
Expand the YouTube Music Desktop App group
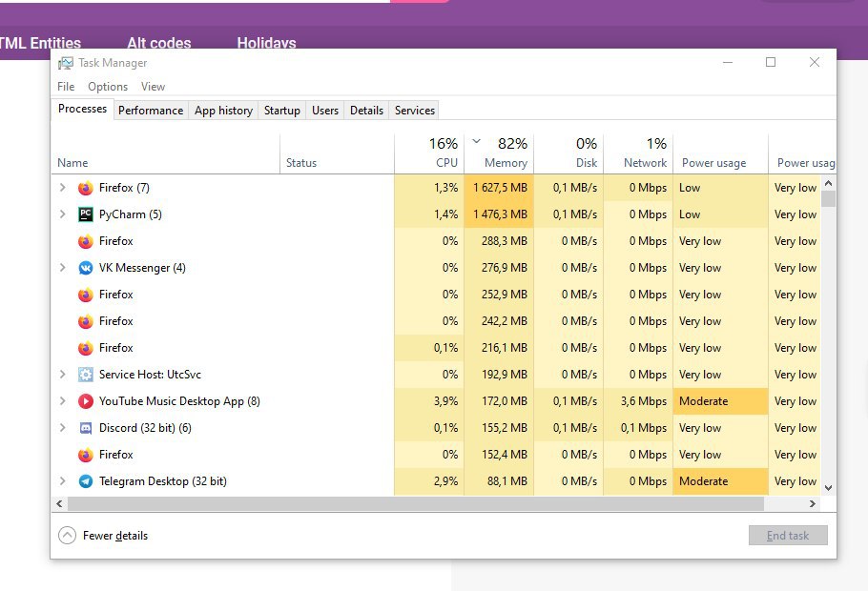(63, 401)
